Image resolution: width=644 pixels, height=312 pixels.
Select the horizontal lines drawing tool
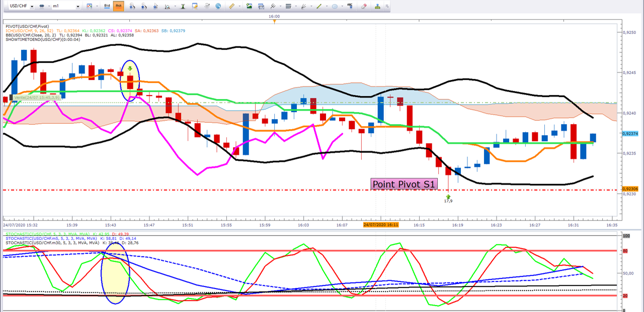pos(288,6)
